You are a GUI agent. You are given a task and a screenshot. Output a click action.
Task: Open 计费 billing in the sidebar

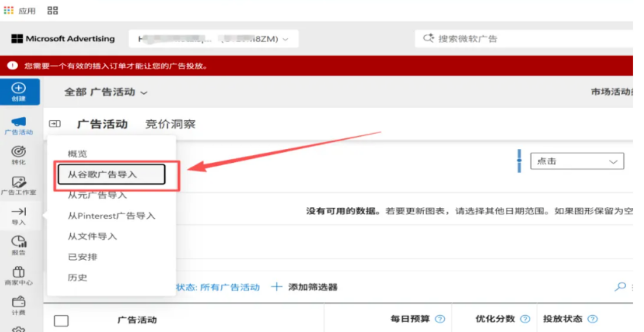point(19,306)
